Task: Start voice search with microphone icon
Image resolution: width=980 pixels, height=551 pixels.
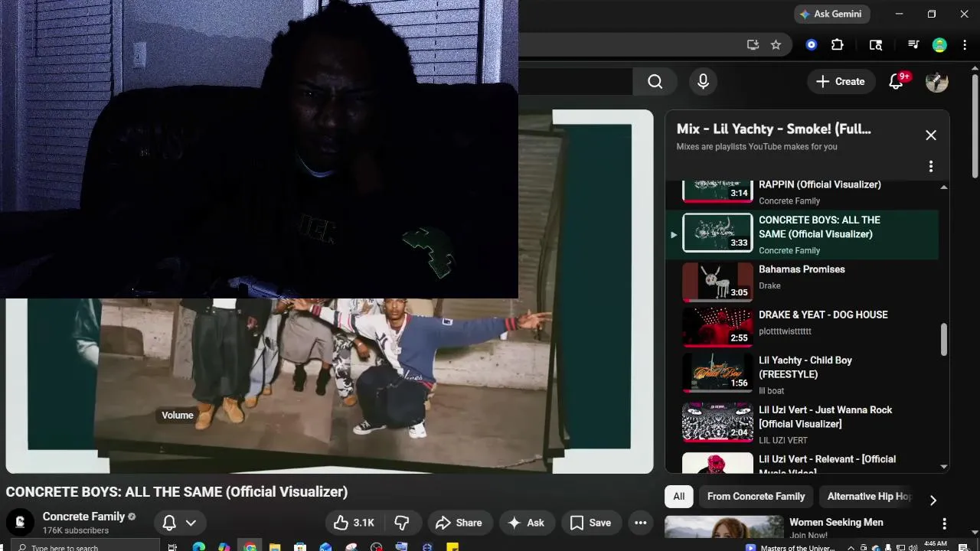Action: [x=703, y=81]
